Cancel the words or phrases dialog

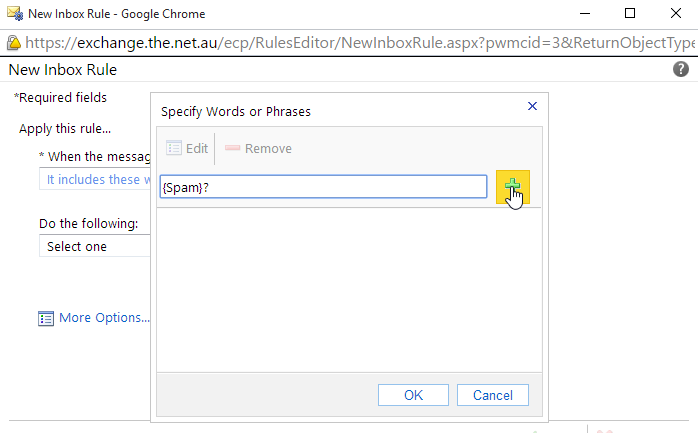click(493, 395)
